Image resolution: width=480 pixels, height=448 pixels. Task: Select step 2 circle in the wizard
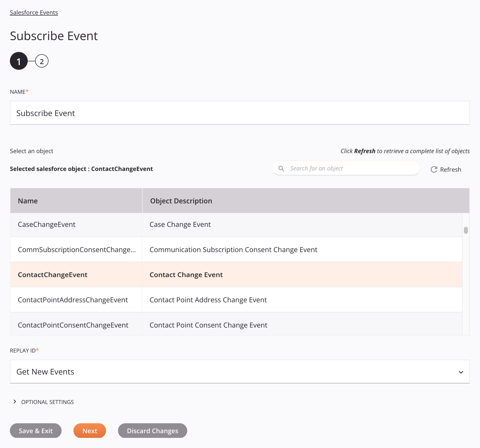pyautogui.click(x=42, y=61)
